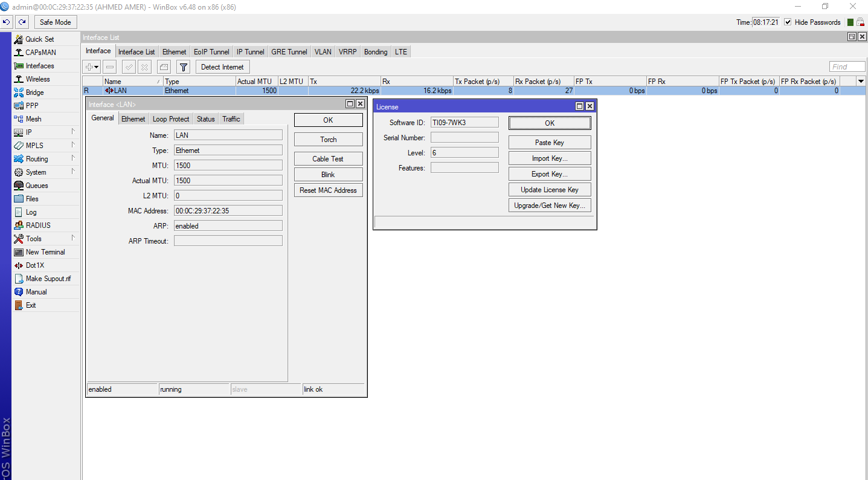The height and width of the screenshot is (480, 868).
Task: Click the Undo arrow icon
Action: pyautogui.click(x=7, y=22)
